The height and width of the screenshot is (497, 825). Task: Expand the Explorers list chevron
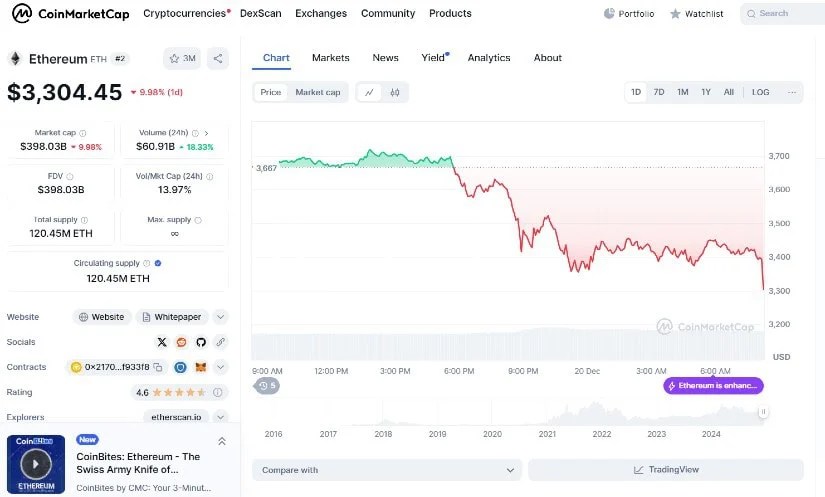point(220,417)
